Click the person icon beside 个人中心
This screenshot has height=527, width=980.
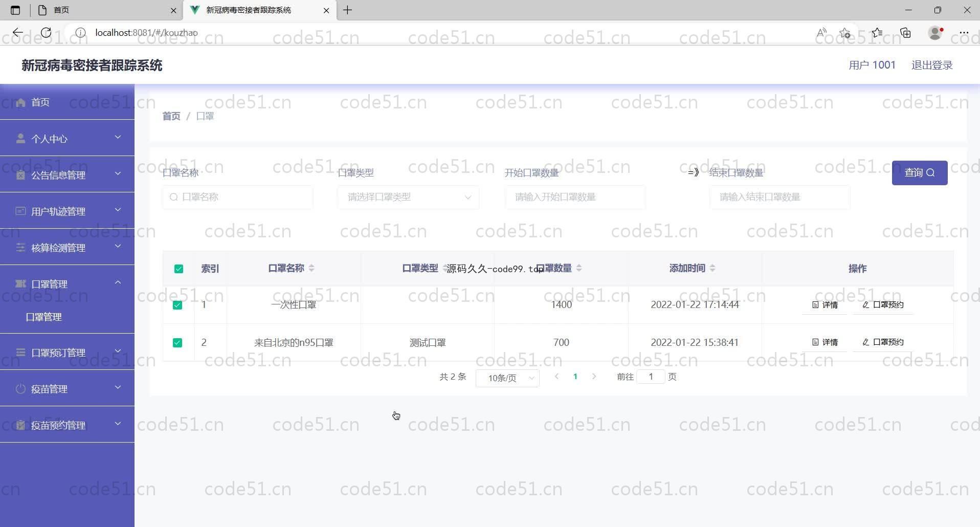[20, 139]
